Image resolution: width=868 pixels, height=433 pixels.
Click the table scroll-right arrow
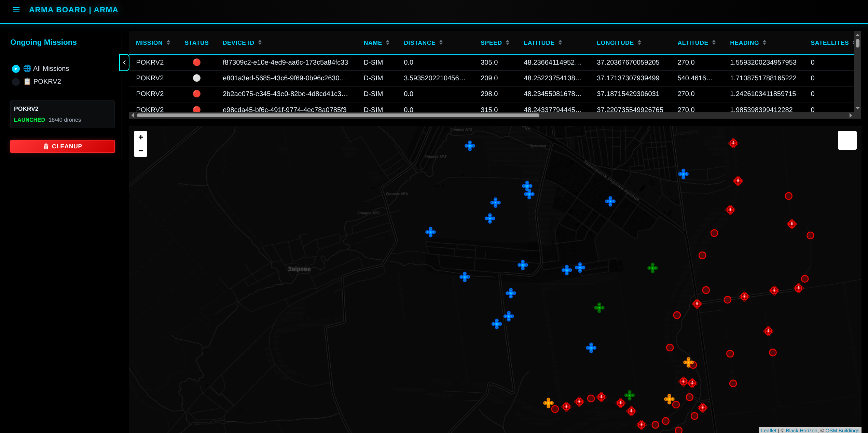pos(851,116)
